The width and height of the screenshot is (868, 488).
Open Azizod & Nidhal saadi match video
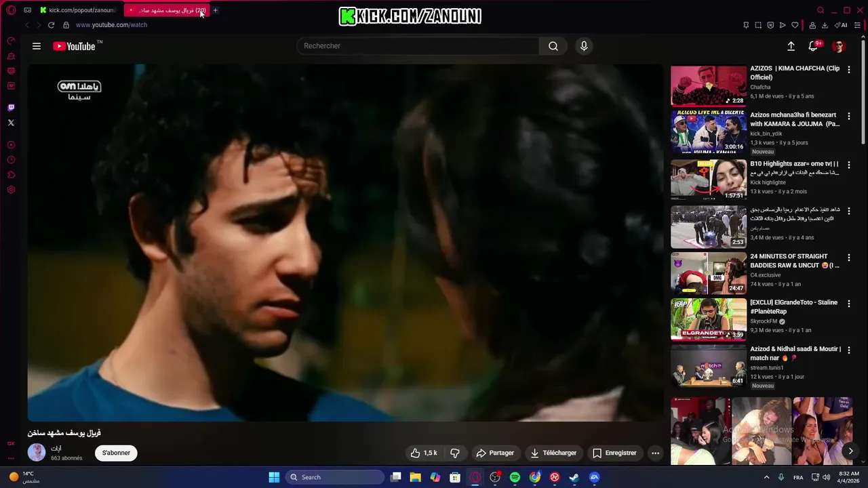(x=795, y=353)
